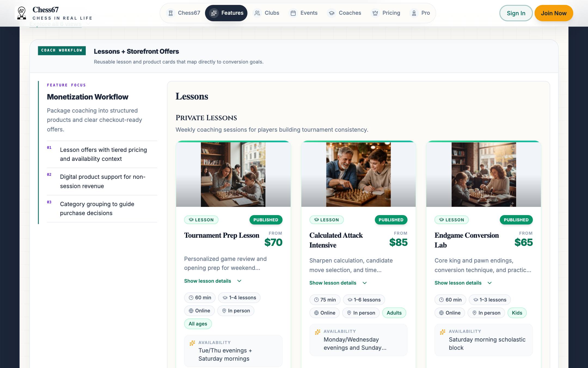This screenshot has height=368, width=588.
Task: Click the sparkle icon in Features tab
Action: (214, 13)
